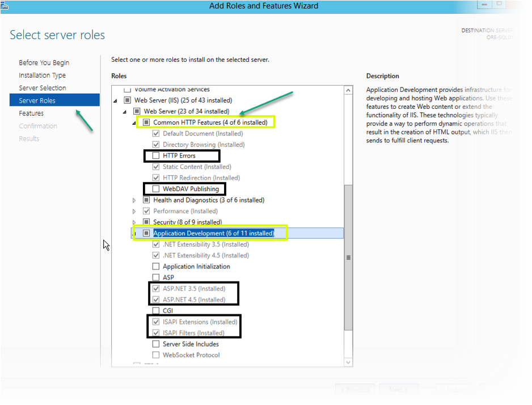
Task: Click the wizard window icon in the title bar
Action: coord(5,5)
